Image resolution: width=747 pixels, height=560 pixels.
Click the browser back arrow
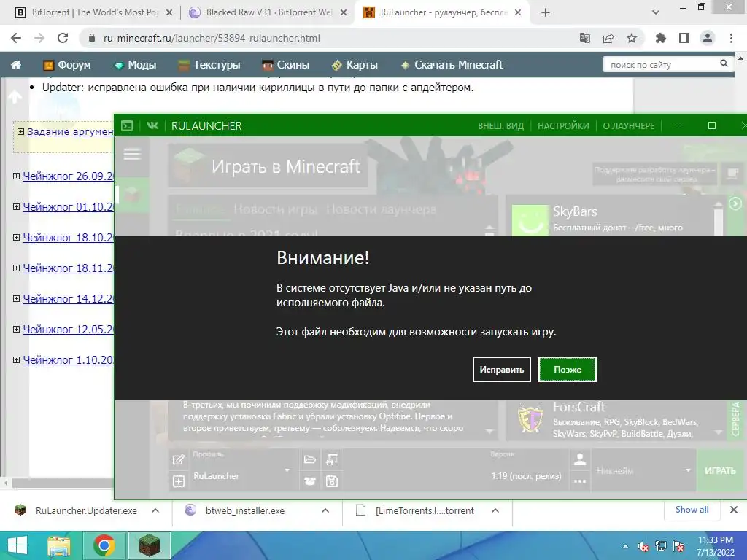pyautogui.click(x=16, y=38)
